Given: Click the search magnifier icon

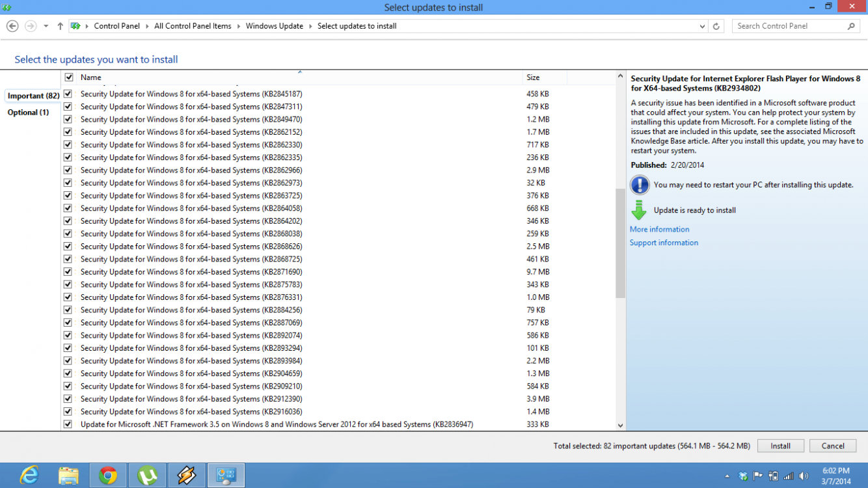Looking at the screenshot, I should [851, 26].
